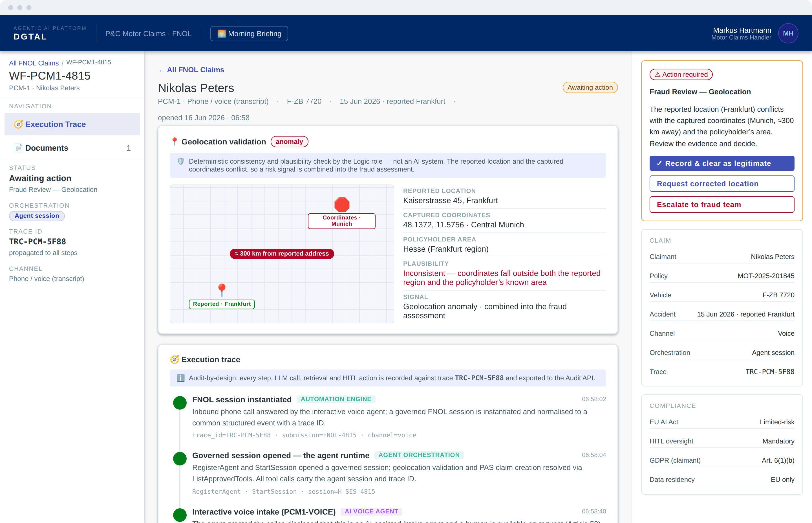
Task: Click the 06:58:02 timestamp
Action: (x=594, y=399)
